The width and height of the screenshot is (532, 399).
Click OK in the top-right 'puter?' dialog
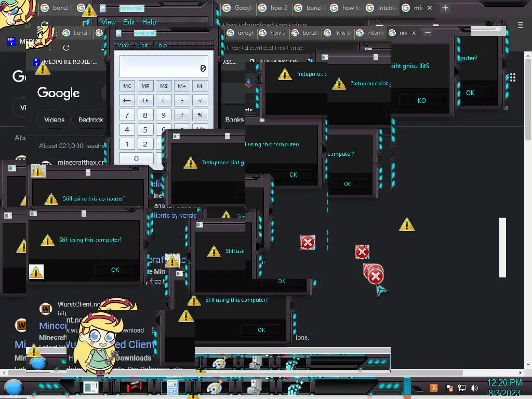(470, 92)
